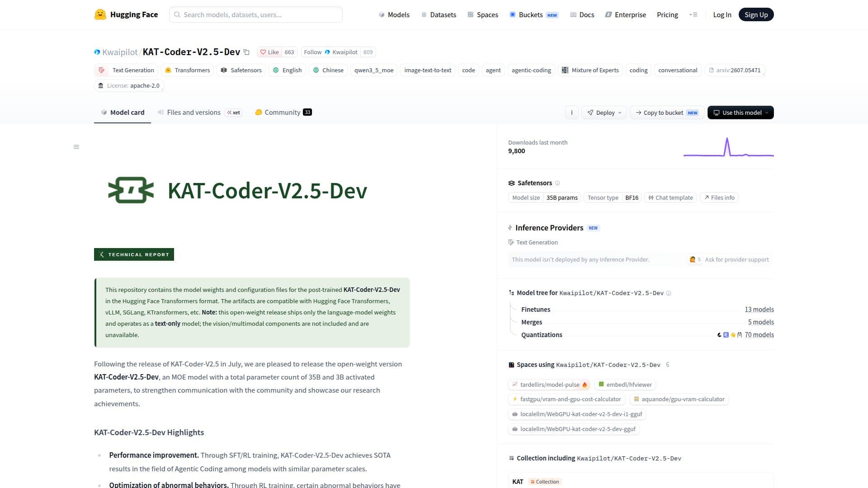The height and width of the screenshot is (488, 868).
Task: Open the table of contents hamburger icon
Action: pyautogui.click(x=76, y=147)
